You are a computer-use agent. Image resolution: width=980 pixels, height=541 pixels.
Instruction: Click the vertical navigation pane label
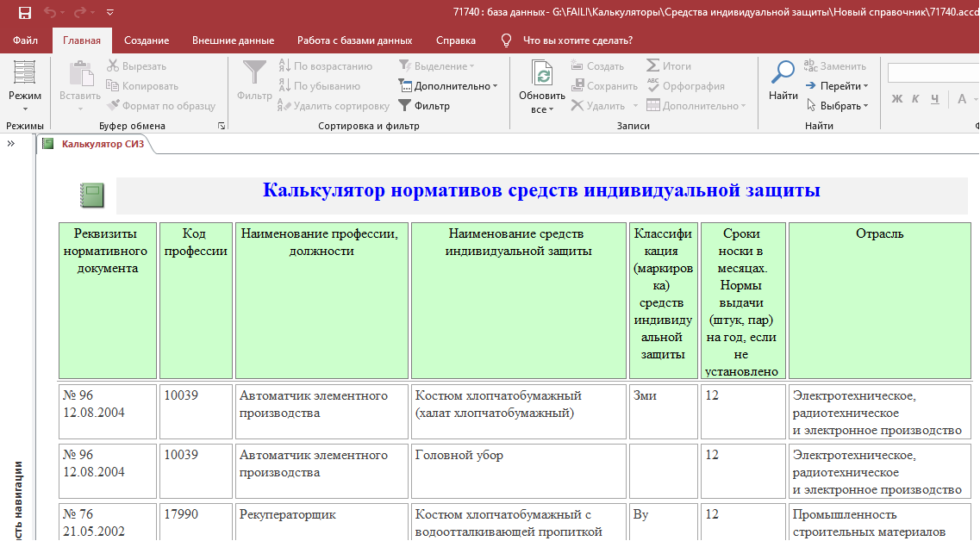(x=18, y=500)
